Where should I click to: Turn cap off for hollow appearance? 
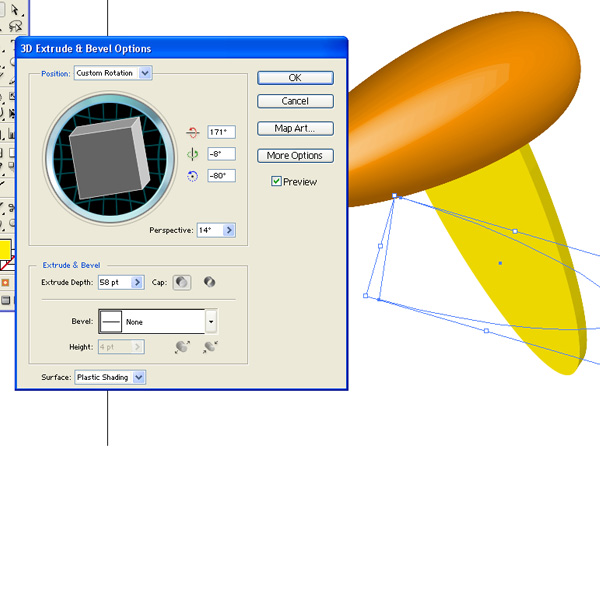point(209,282)
